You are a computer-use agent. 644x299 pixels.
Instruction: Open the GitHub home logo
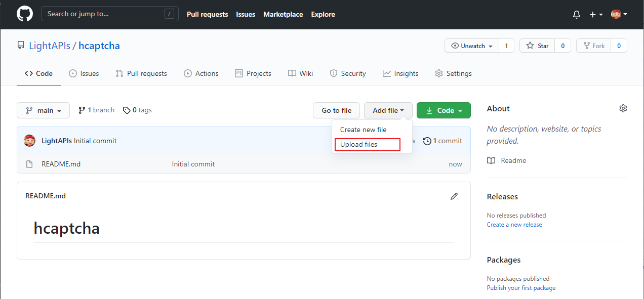(25, 14)
